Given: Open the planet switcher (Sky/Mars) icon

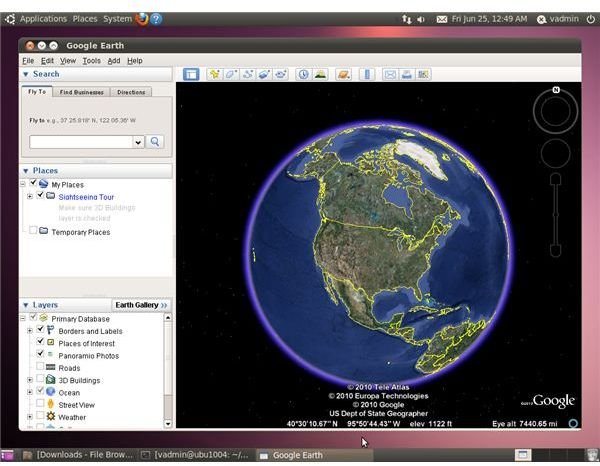Looking at the screenshot, I should [343, 74].
